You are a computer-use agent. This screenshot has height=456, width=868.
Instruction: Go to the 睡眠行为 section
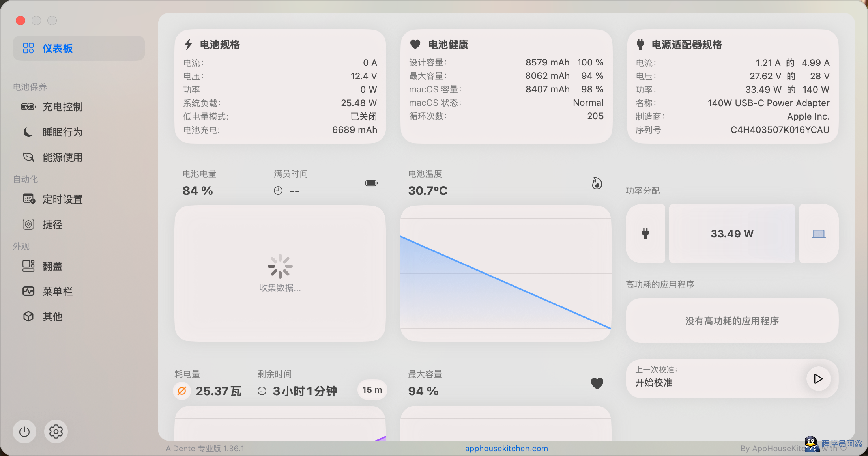(x=62, y=132)
